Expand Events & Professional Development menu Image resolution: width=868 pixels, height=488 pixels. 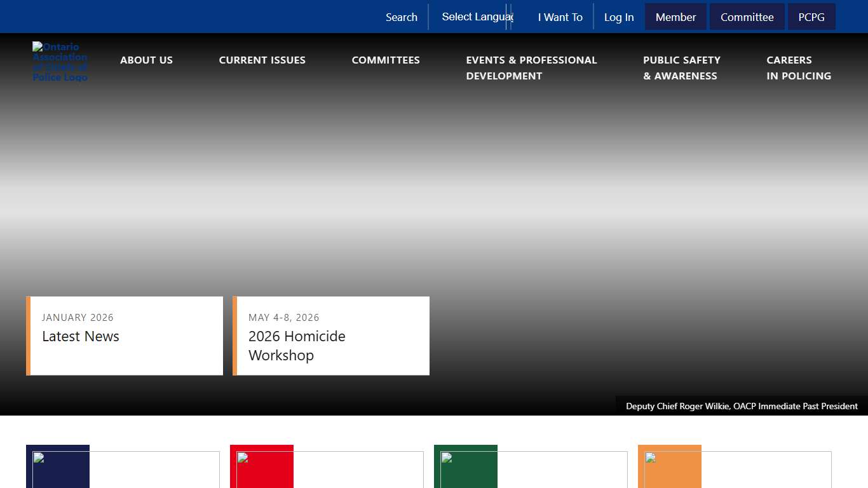[531, 68]
